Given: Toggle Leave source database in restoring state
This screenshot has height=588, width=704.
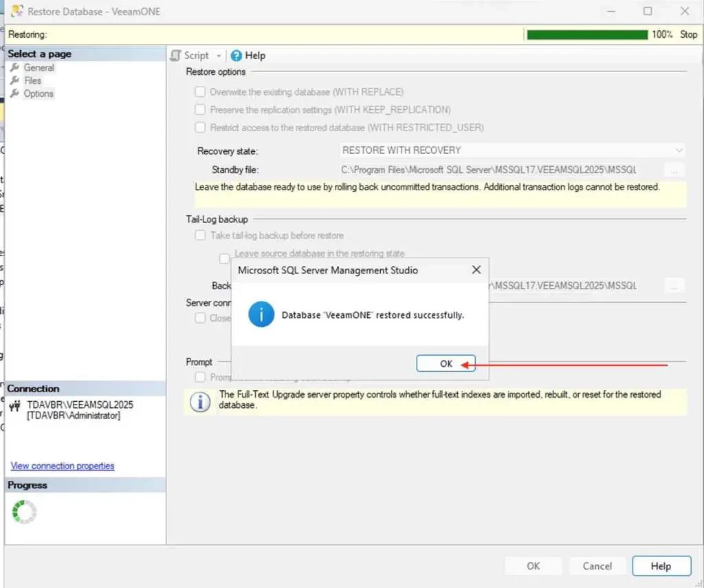Looking at the screenshot, I should point(224,258).
